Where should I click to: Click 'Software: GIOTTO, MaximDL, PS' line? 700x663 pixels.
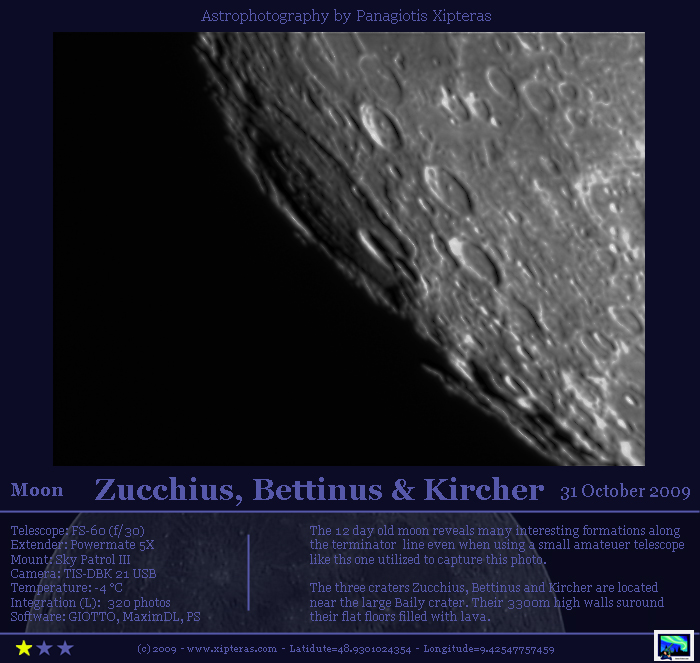click(x=106, y=617)
